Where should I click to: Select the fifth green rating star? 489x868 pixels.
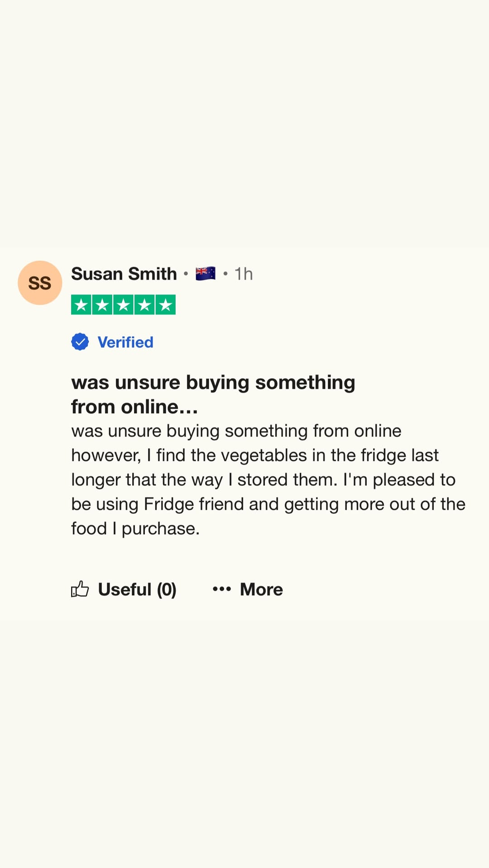(x=165, y=305)
